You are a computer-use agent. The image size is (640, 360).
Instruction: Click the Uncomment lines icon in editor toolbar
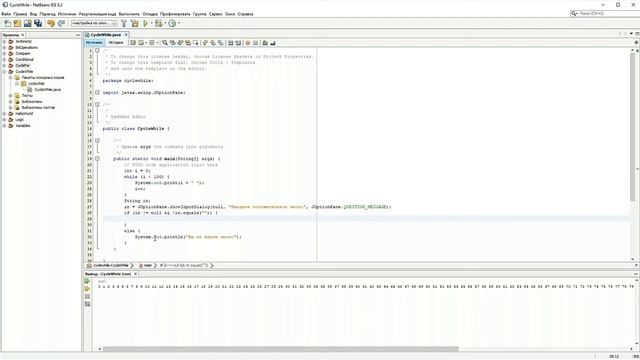point(273,42)
